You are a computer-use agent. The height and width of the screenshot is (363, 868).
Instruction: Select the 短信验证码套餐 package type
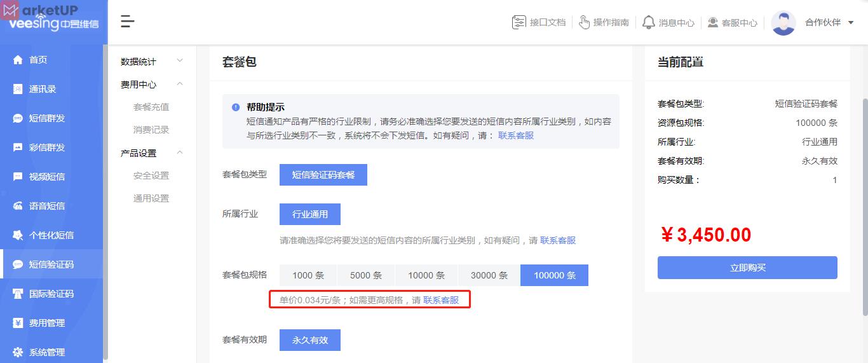[323, 175]
